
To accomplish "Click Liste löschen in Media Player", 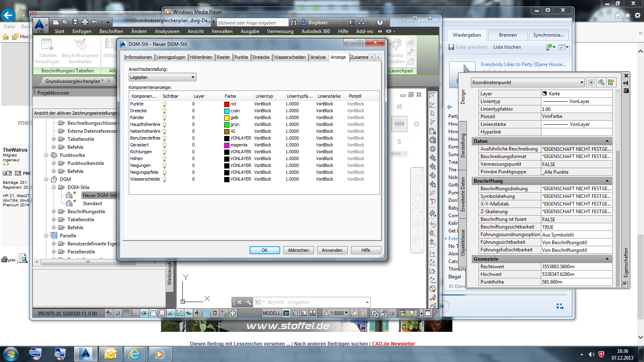I will 507,47.
